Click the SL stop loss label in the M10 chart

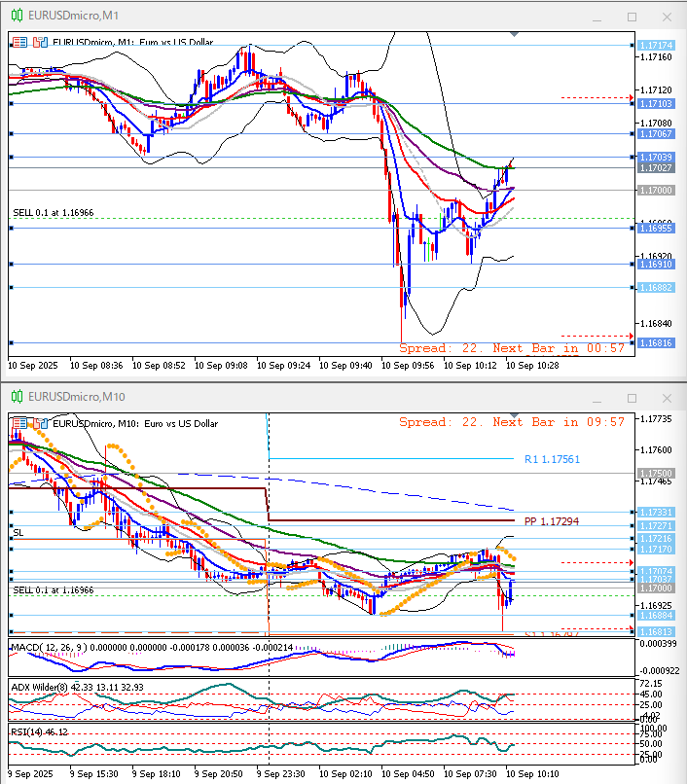18,532
